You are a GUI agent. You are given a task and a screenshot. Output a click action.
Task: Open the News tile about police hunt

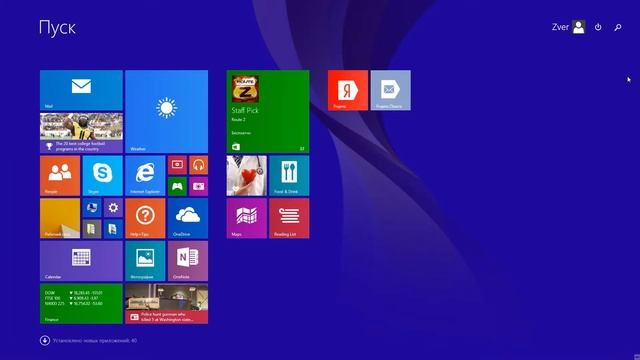pos(167,304)
